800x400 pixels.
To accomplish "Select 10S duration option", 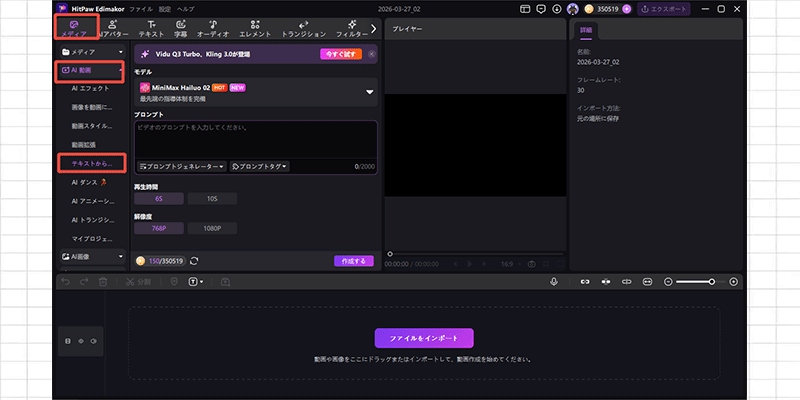I will 212,198.
